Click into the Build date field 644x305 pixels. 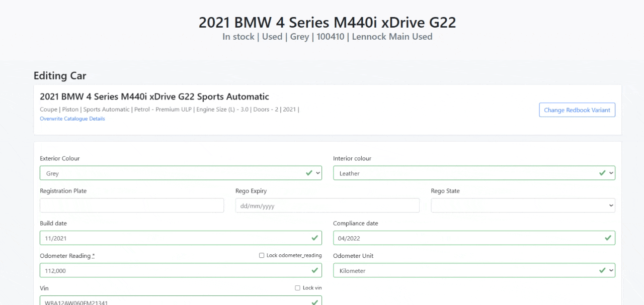tap(174, 238)
